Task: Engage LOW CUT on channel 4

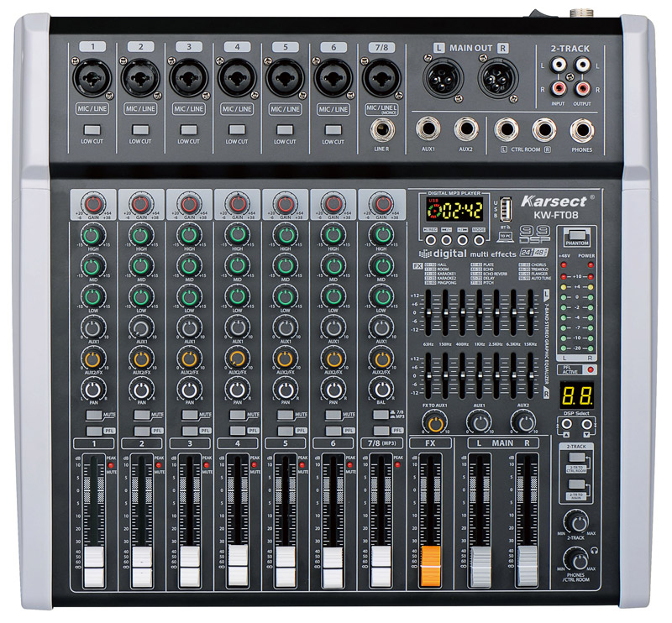Action: click(237, 130)
